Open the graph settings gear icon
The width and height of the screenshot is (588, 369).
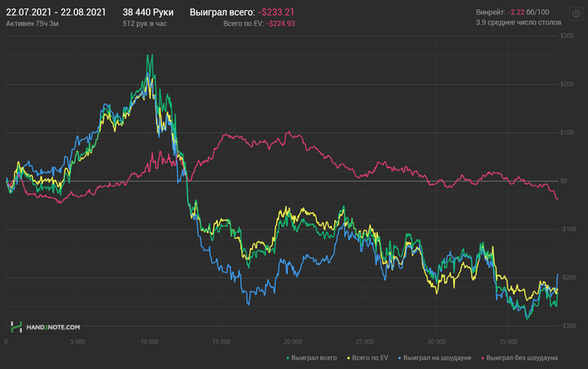coord(576,14)
